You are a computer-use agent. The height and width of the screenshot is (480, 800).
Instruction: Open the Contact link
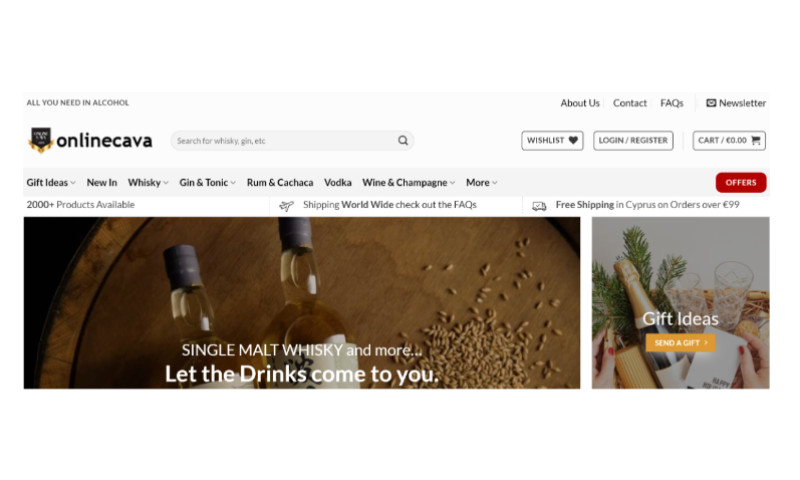pos(630,103)
